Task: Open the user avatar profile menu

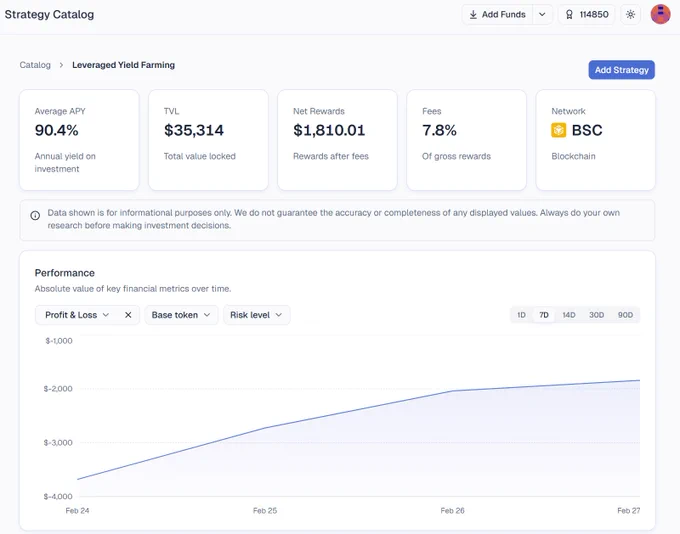Action: (x=660, y=14)
